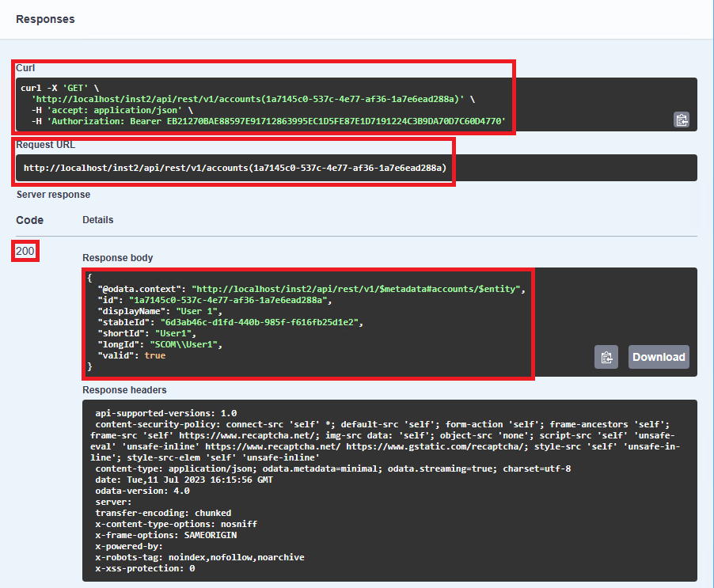Click the Request URL text field
This screenshot has height=588, width=714.
pyautogui.click(x=235, y=168)
